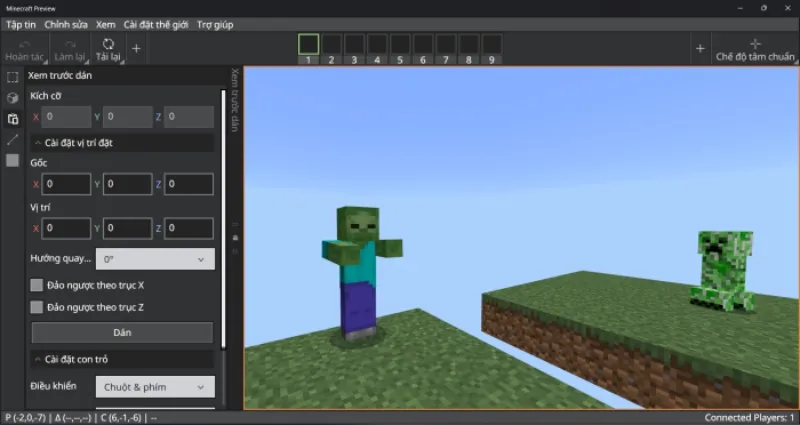
Task: Enable Đảo ngược theo trục Z checkbox
Action: coord(36,307)
